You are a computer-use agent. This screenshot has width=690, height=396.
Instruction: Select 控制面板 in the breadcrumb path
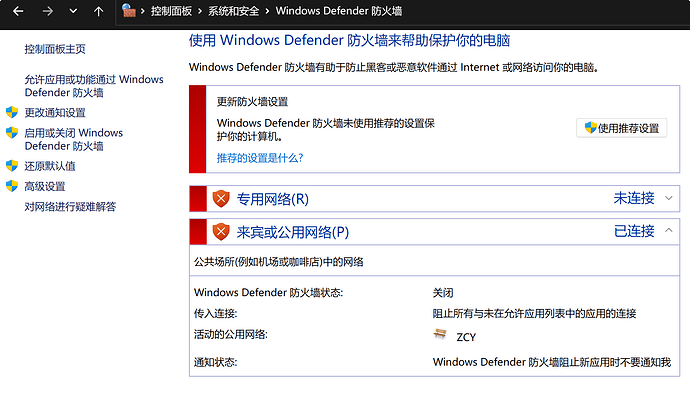pyautogui.click(x=171, y=11)
